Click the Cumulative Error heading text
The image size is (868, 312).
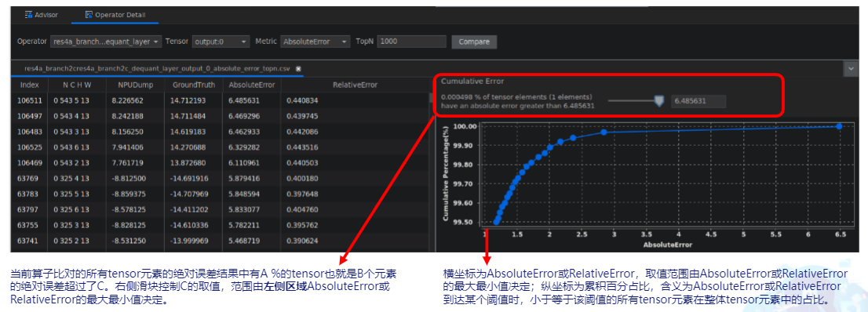tap(472, 81)
